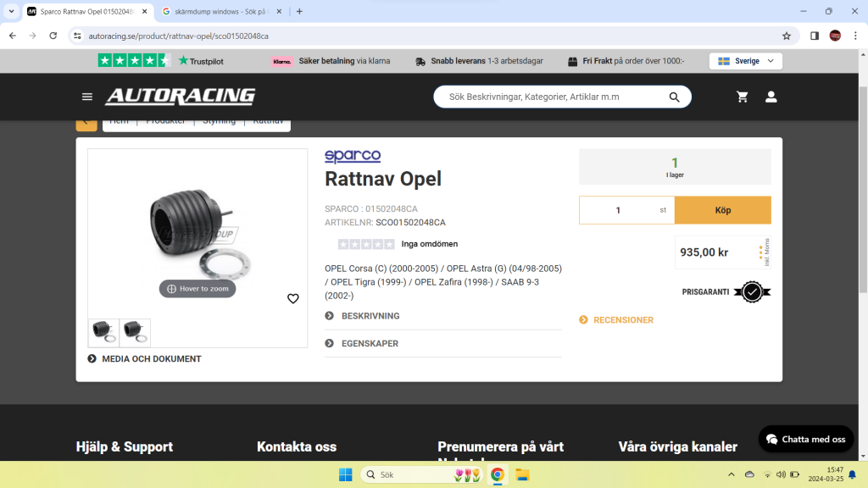Click the Klarna logo in top banner

coord(281,61)
